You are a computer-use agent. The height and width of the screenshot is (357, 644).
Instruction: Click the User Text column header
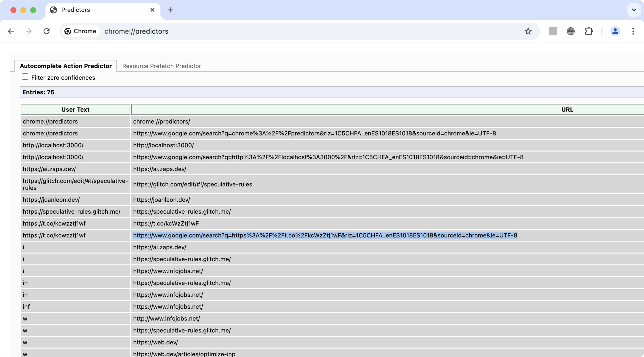[x=75, y=109]
